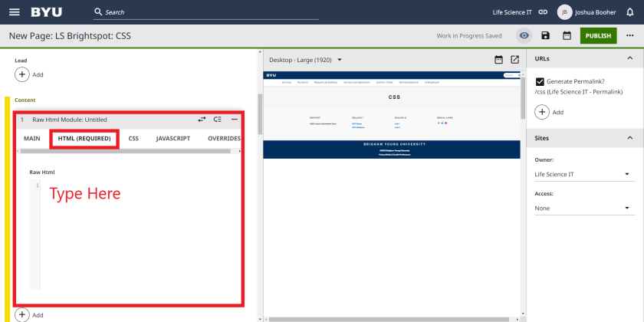Open the hamburger navigation menu

coord(14,12)
